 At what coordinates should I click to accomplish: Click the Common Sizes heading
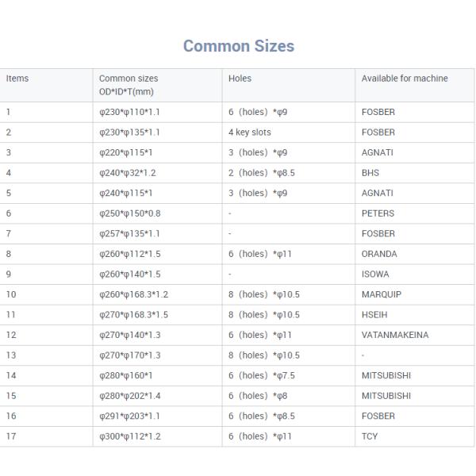238,46
